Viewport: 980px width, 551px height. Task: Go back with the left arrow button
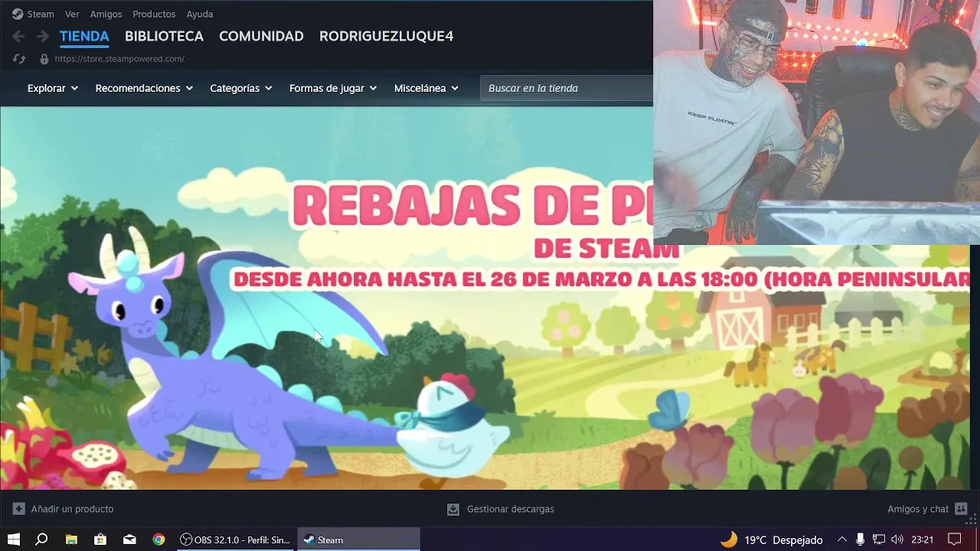point(18,36)
